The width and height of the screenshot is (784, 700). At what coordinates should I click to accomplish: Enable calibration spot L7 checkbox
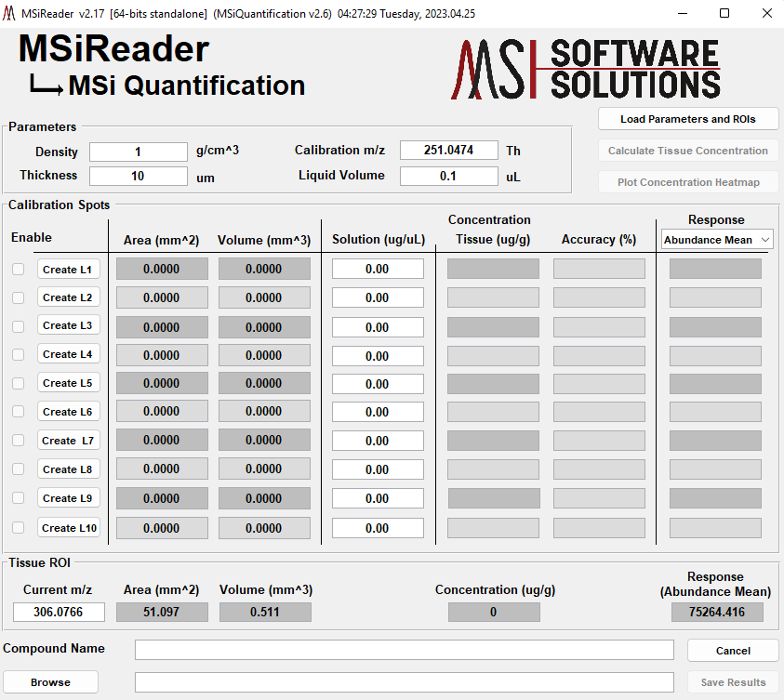[x=19, y=441]
